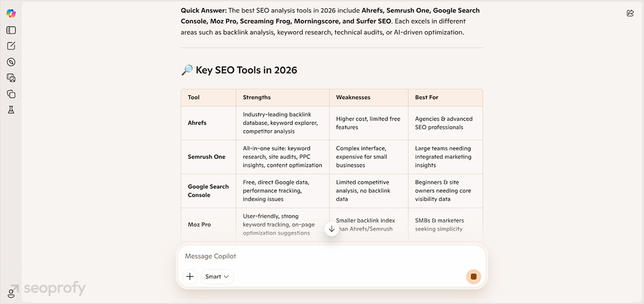644x304 pixels.
Task: Click the Ahrefs tool name cell
Action: [x=197, y=123]
